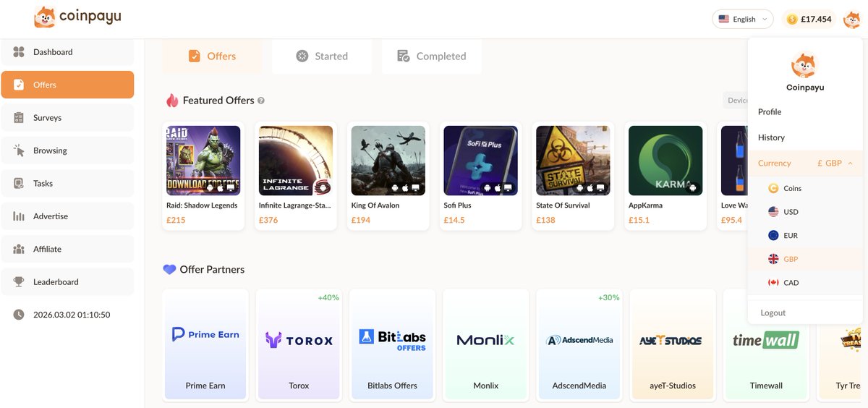Viewport: 868px width, 408px height.
Task: Open the AdscendMedia partner card
Action: tap(579, 344)
